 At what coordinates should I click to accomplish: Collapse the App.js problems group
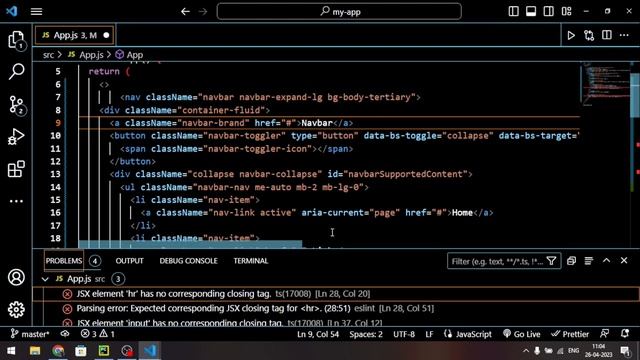point(45,279)
